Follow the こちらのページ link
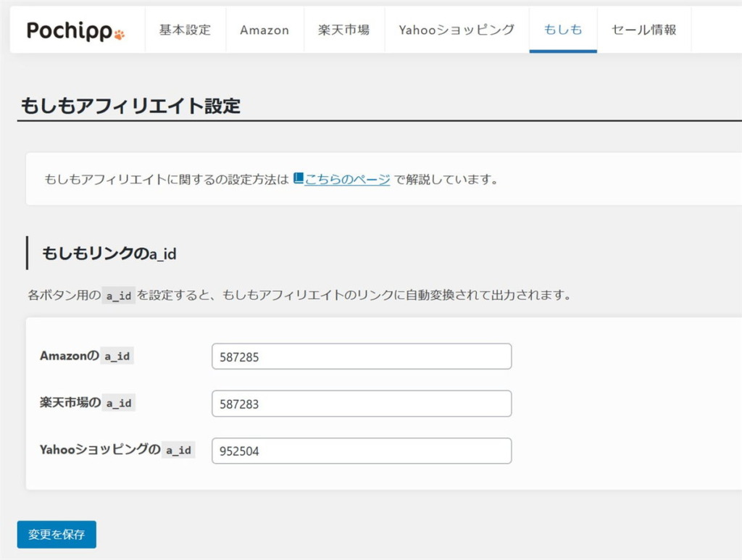The height and width of the screenshot is (560, 742). tap(347, 179)
